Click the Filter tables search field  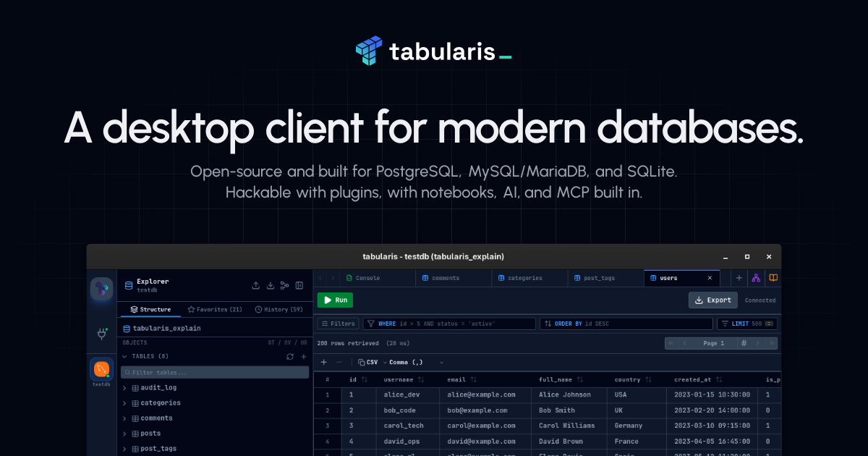pyautogui.click(x=215, y=372)
